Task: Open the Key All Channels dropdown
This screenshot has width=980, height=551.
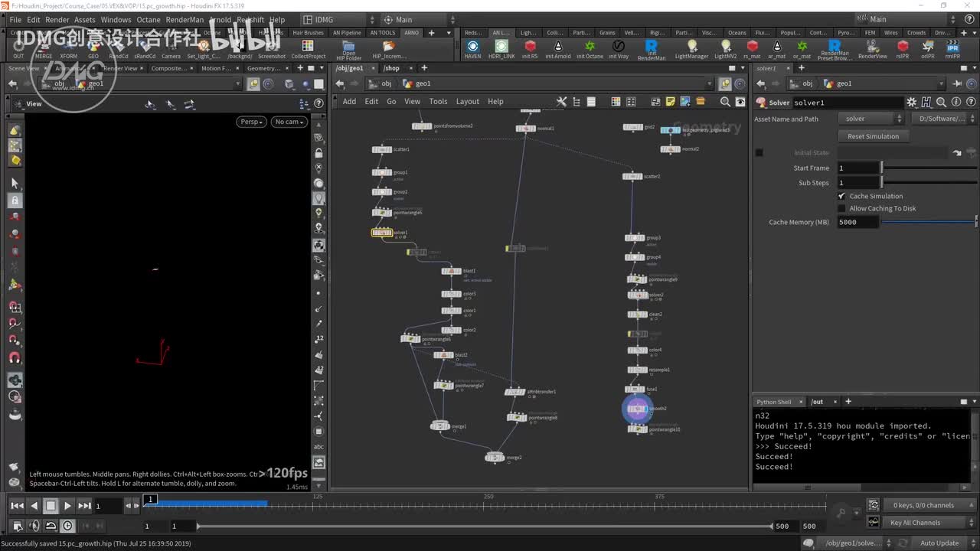Action: click(x=923, y=523)
